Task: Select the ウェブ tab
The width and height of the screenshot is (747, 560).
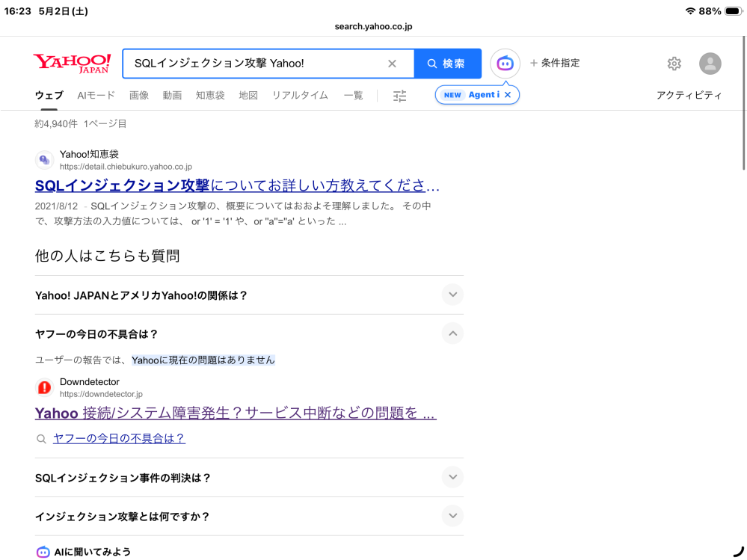Action: coord(49,95)
